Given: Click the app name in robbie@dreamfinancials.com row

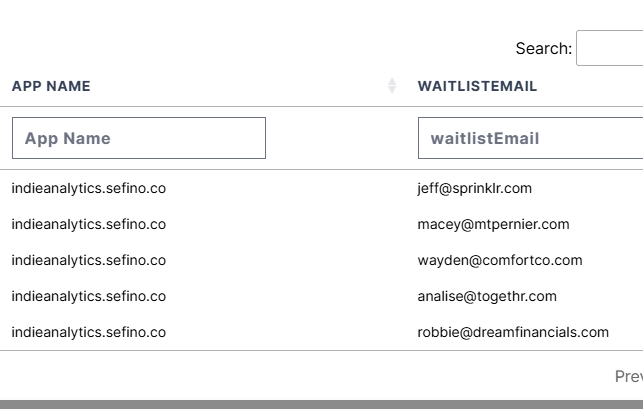Looking at the screenshot, I should (89, 332).
